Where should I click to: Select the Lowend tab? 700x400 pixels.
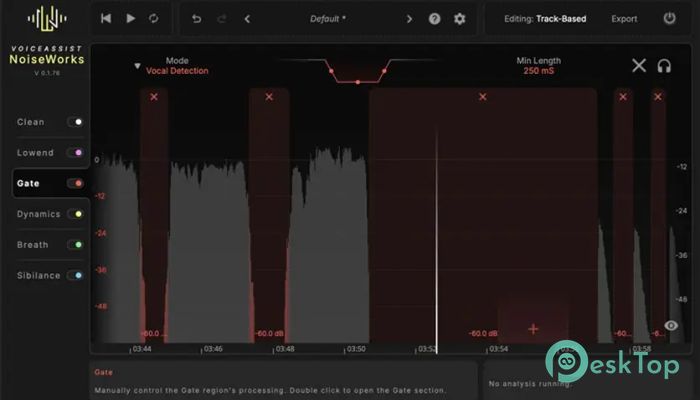coord(35,153)
